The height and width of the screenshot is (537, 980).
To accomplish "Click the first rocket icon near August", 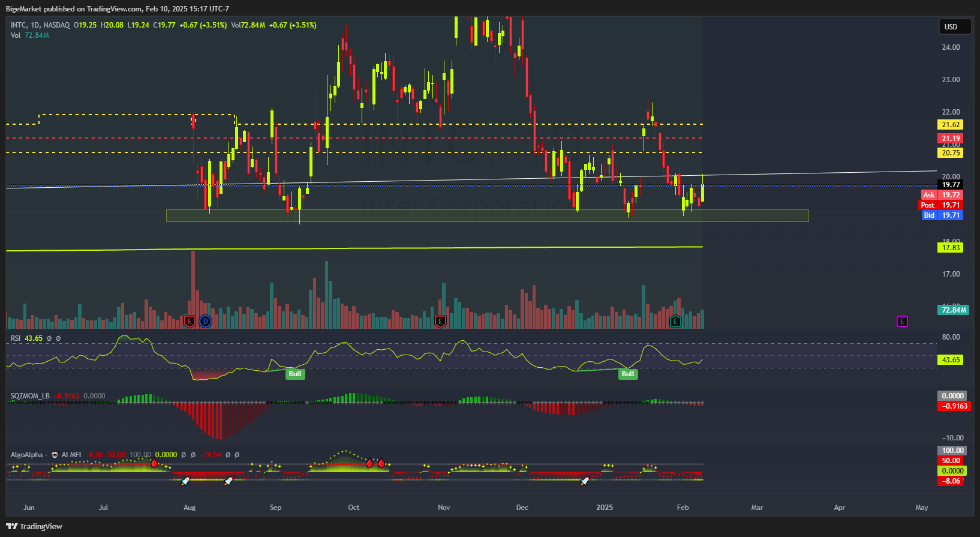I will 185,481.
